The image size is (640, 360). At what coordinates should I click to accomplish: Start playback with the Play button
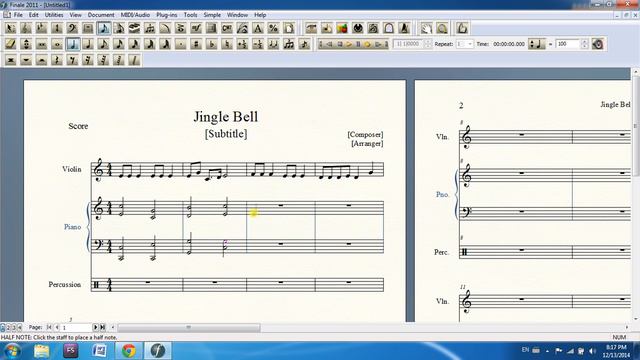[349, 44]
